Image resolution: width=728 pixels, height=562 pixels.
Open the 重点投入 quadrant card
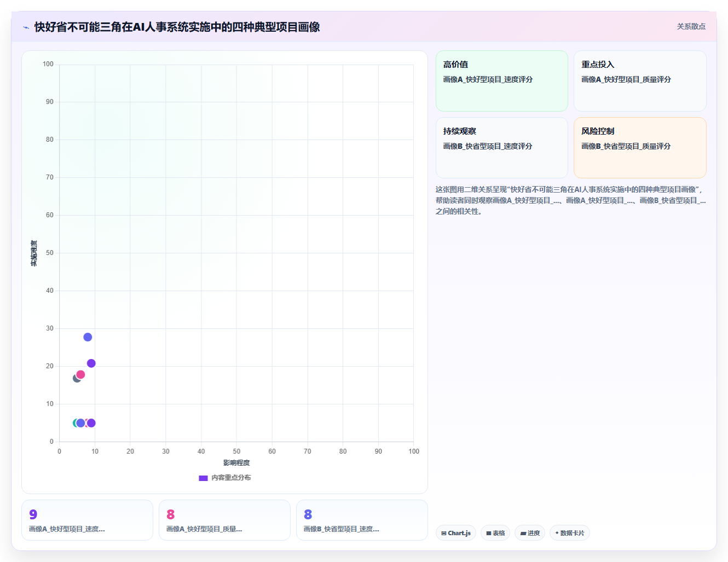[x=640, y=81]
